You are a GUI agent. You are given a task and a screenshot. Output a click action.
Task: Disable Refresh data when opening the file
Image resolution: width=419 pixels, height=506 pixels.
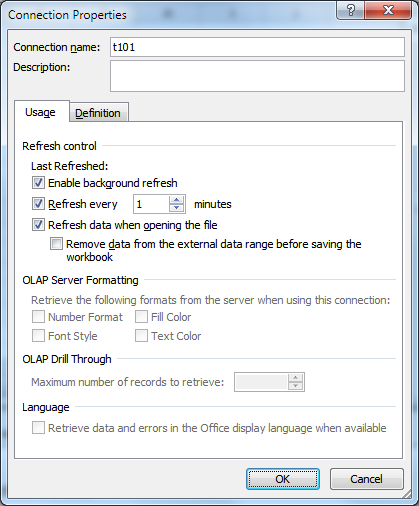click(38, 225)
